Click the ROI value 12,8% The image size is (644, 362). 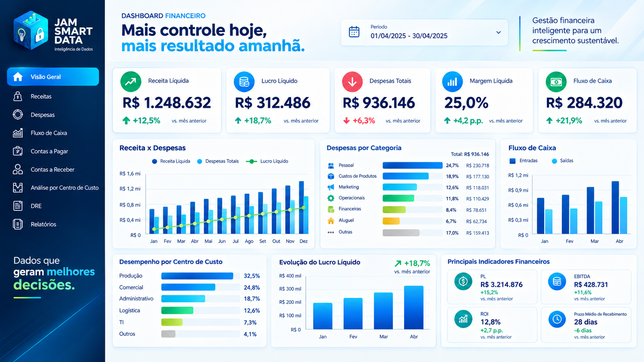pyautogui.click(x=490, y=322)
